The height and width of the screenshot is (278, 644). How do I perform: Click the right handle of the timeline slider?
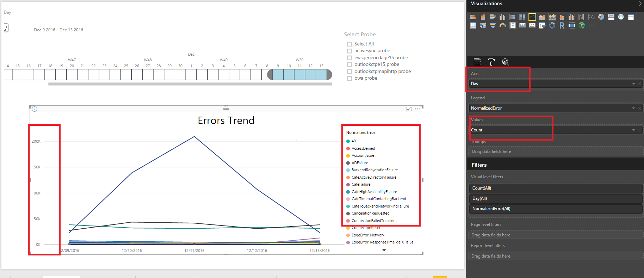329,75
